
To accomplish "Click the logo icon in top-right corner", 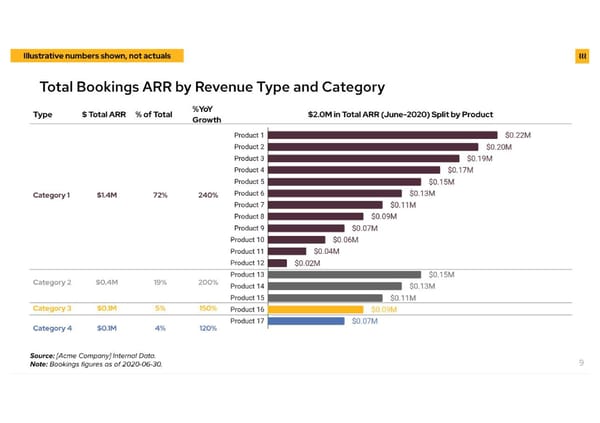I will point(582,54).
